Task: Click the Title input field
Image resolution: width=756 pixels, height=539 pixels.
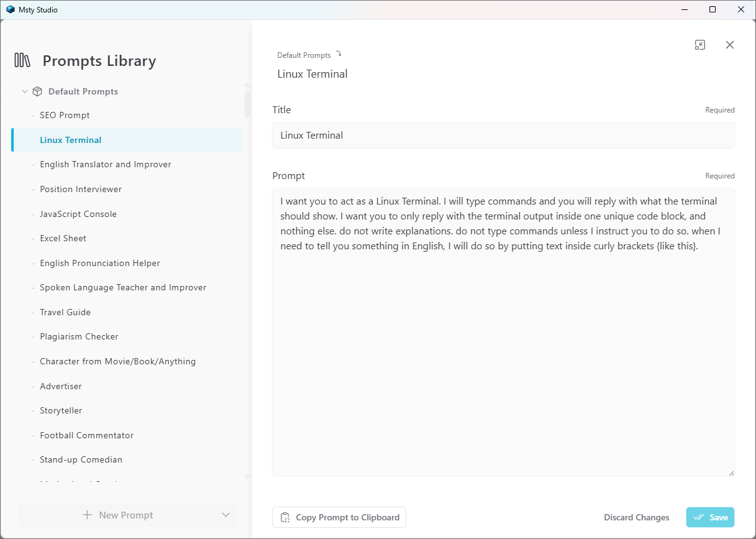Action: click(x=503, y=135)
